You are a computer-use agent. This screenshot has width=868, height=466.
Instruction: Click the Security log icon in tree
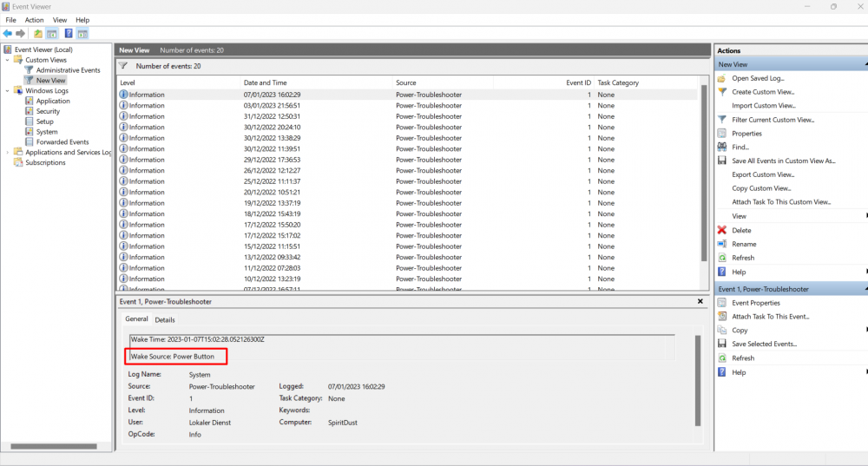coord(30,111)
